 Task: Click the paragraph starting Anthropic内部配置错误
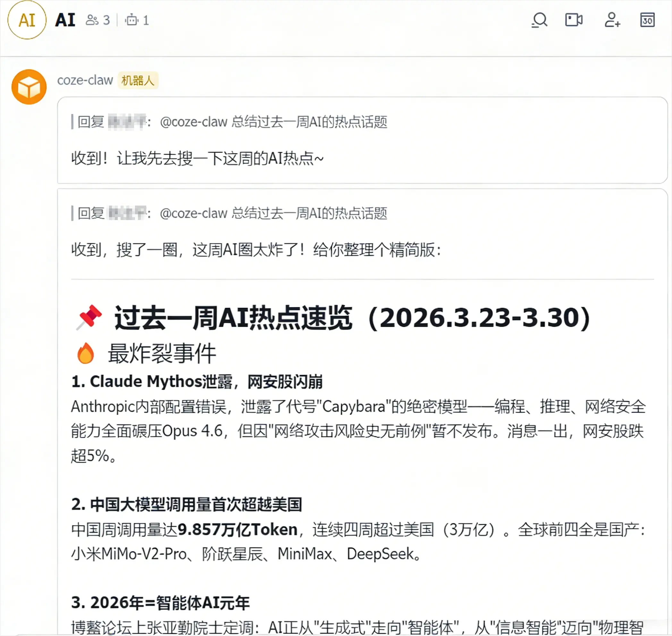(x=358, y=431)
